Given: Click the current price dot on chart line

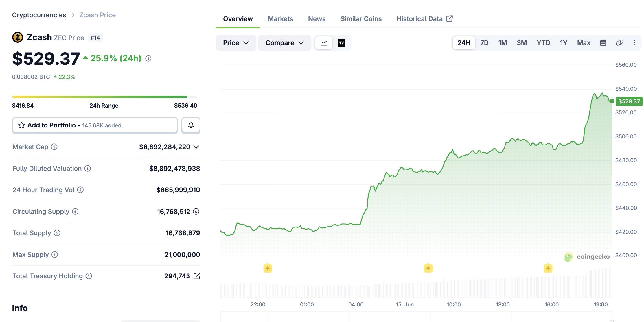Looking at the screenshot, I should (x=612, y=101).
